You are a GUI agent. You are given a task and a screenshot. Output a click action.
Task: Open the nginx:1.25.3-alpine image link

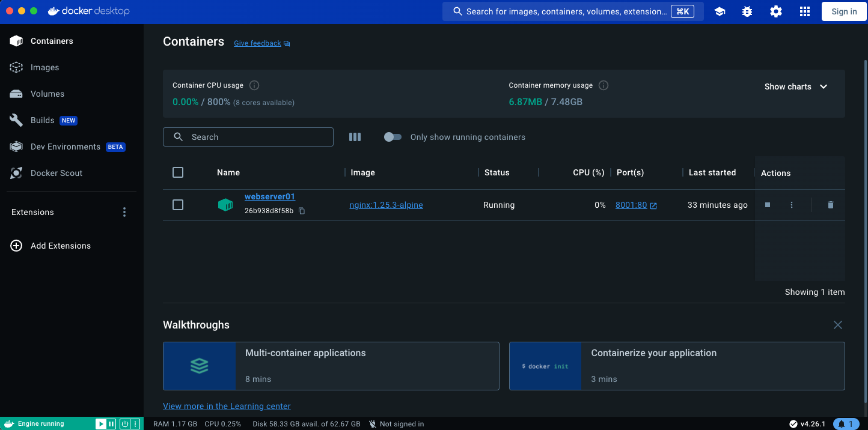click(387, 205)
